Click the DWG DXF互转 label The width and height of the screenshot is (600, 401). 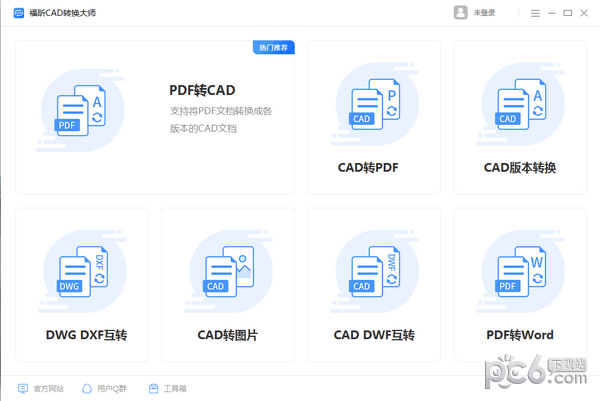pyautogui.click(x=86, y=335)
